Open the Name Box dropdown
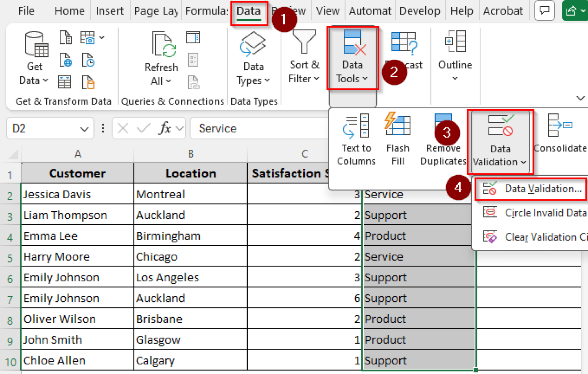The height and width of the screenshot is (374, 588). click(85, 128)
